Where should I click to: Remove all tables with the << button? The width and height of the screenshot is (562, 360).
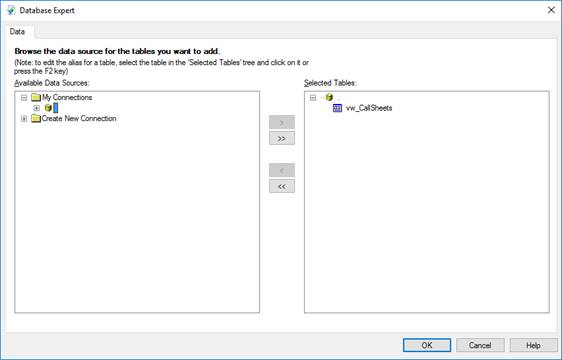click(282, 186)
